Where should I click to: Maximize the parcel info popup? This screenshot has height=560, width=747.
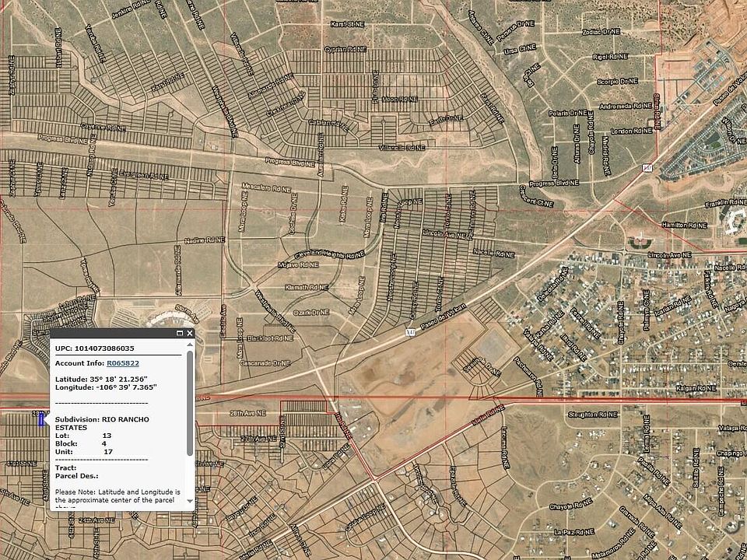click(180, 333)
